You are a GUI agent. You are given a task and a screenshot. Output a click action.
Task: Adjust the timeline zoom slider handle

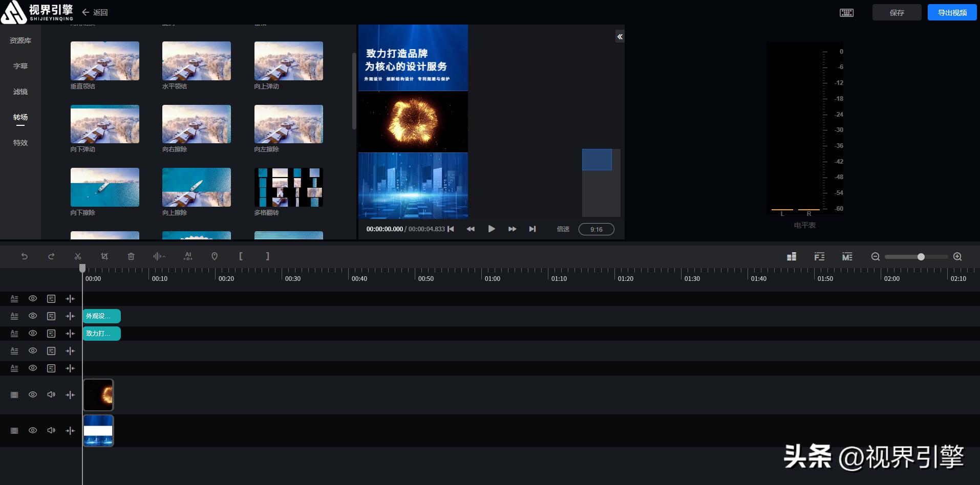tap(921, 257)
